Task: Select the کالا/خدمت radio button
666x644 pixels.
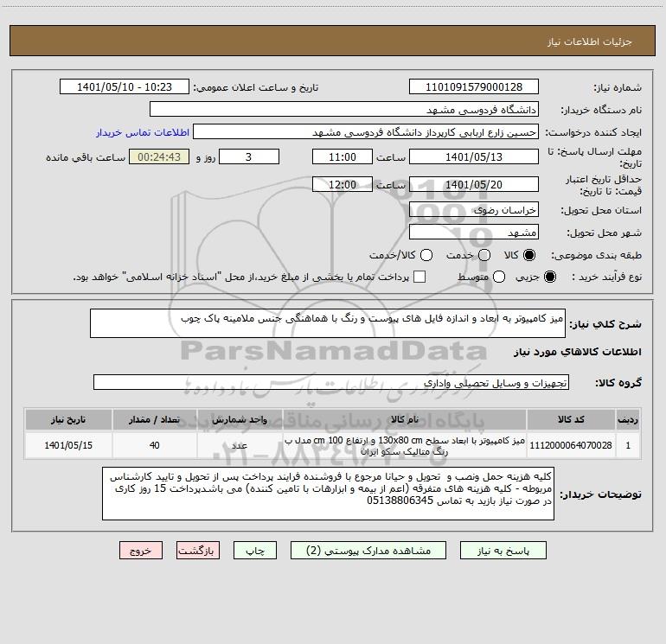Action: pyautogui.click(x=426, y=255)
